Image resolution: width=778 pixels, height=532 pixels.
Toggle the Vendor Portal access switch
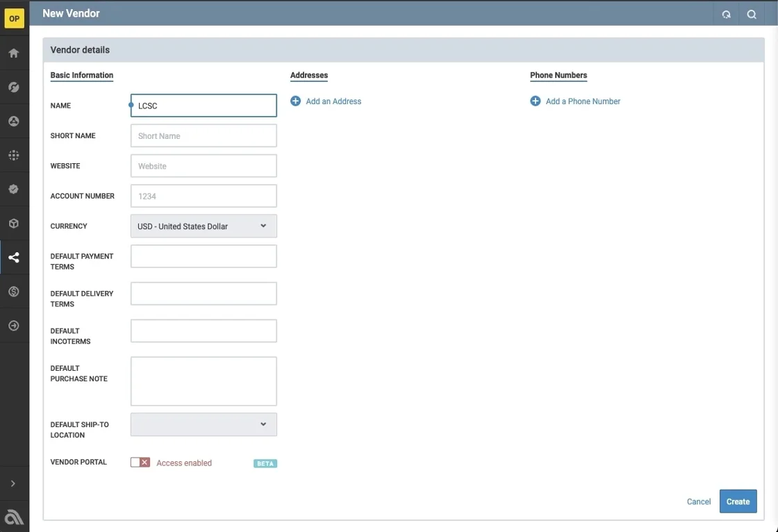(140, 463)
